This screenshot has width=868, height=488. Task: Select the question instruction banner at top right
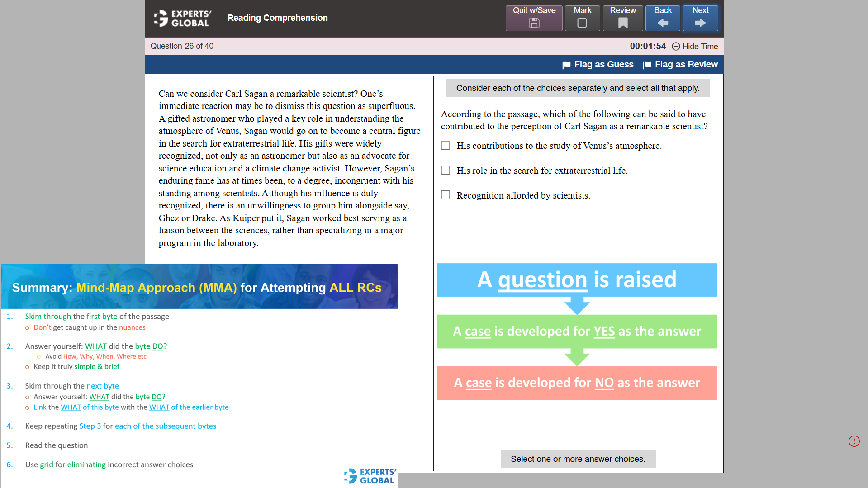coord(578,88)
